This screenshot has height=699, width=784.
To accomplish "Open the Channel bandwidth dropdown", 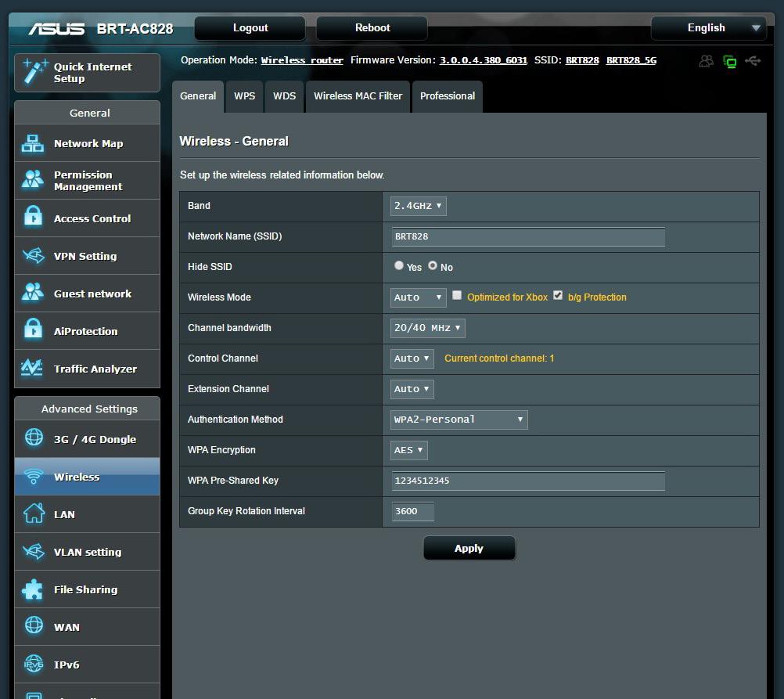I will point(427,328).
